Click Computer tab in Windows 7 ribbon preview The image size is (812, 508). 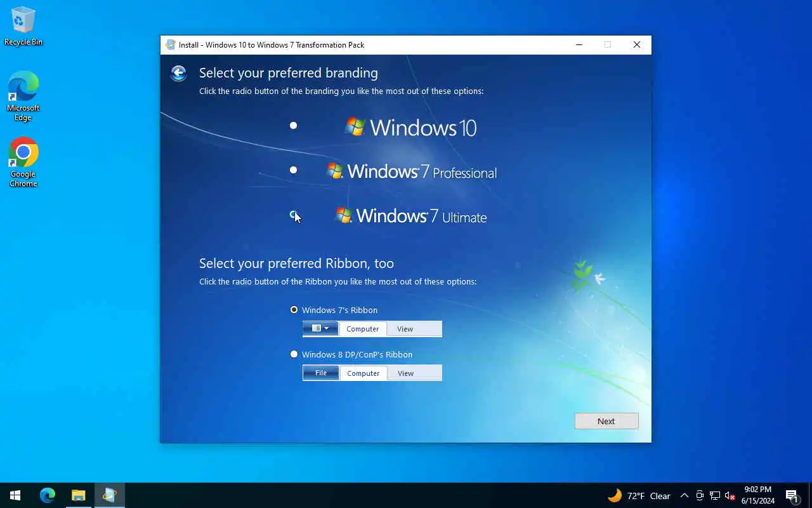coord(362,329)
